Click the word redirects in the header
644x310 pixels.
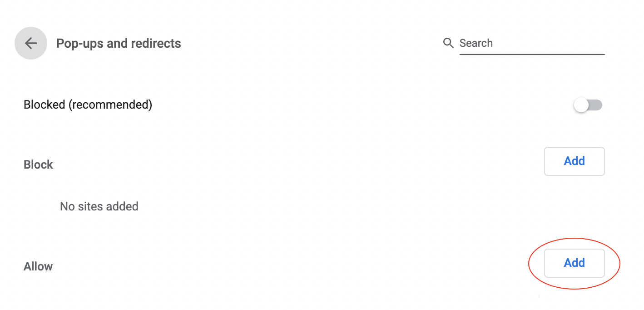pos(156,44)
